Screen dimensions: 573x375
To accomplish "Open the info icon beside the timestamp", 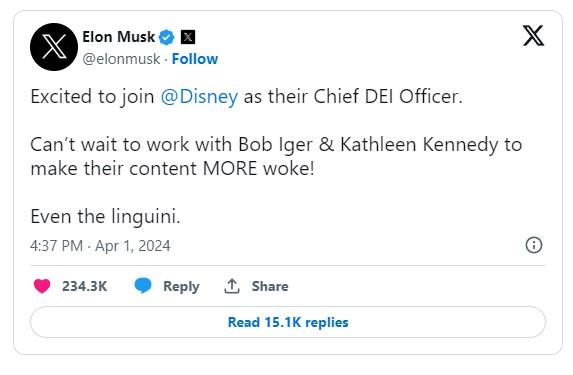I will [534, 245].
